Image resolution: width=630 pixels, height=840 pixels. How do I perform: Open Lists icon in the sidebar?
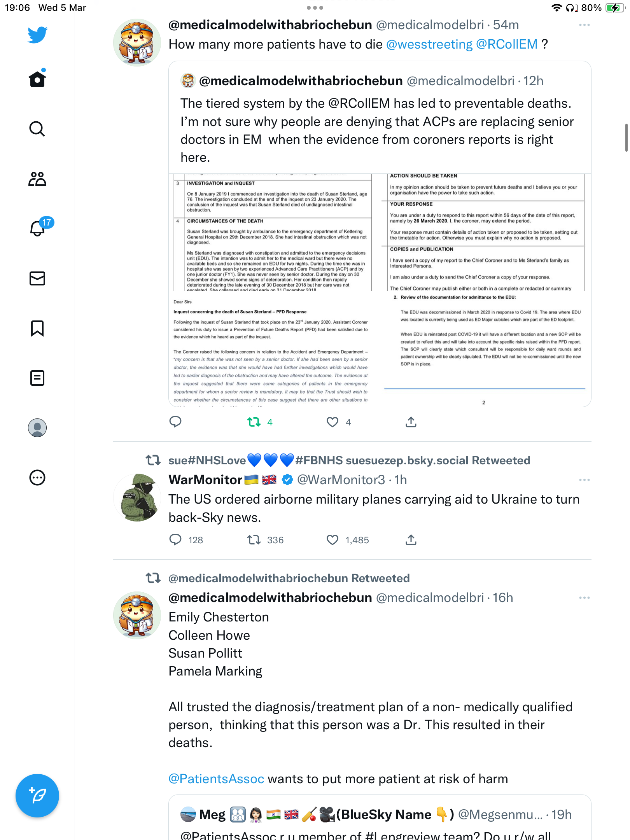click(x=37, y=378)
